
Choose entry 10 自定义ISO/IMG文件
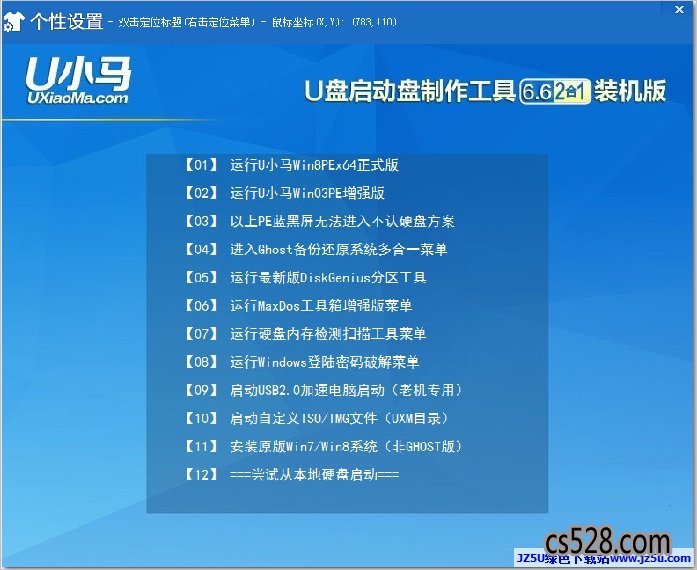316,418
